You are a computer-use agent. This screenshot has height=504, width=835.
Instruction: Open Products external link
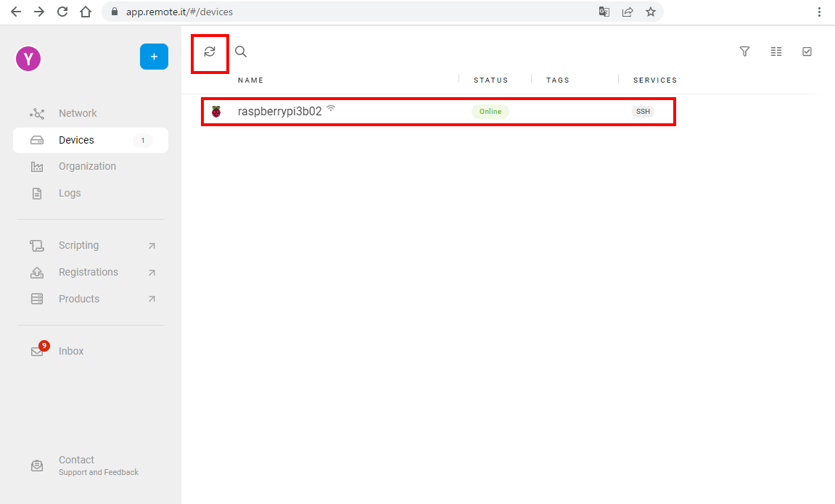coord(79,299)
